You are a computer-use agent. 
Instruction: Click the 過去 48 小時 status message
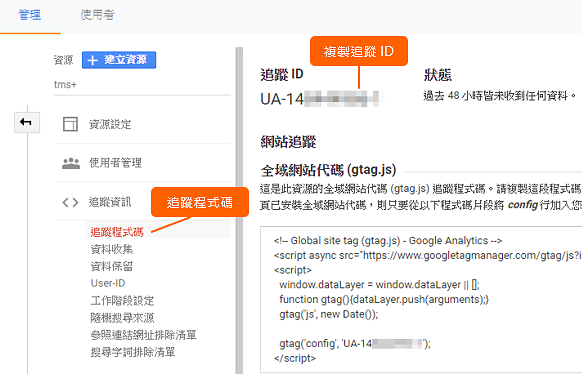coord(500,96)
